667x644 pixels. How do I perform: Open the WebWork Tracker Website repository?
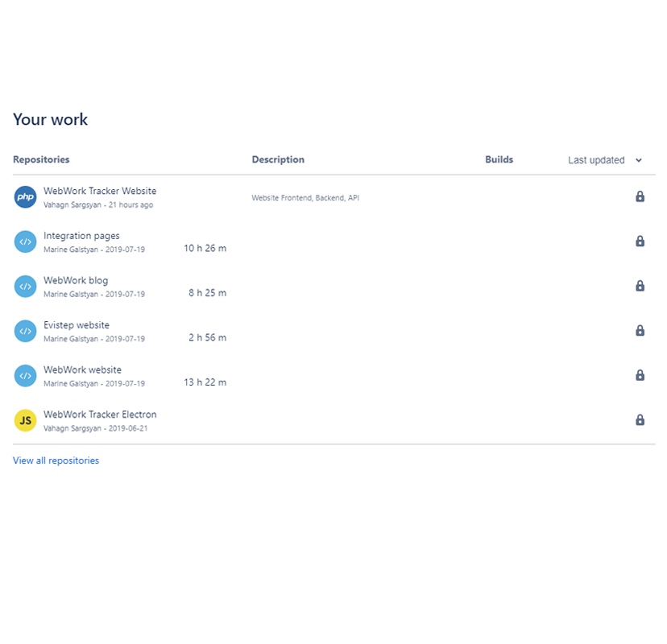click(x=100, y=191)
